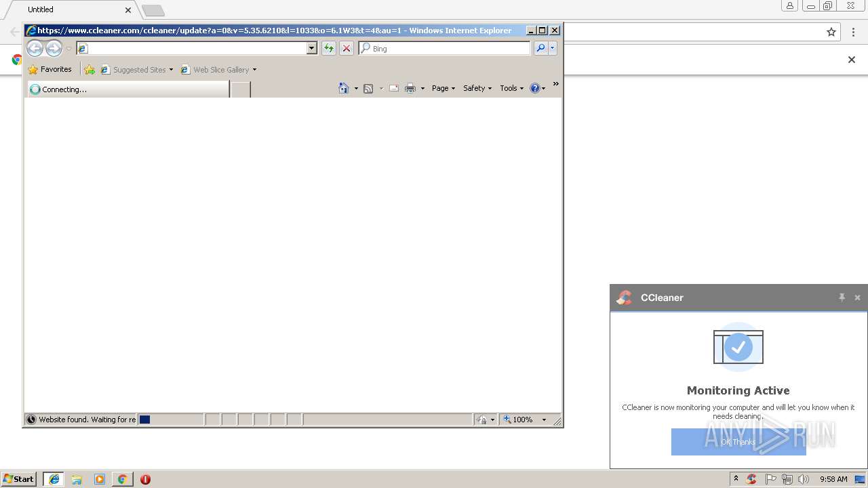The width and height of the screenshot is (868, 488).
Task: Switch to Internet Explorer taskbar button
Action: [54, 479]
